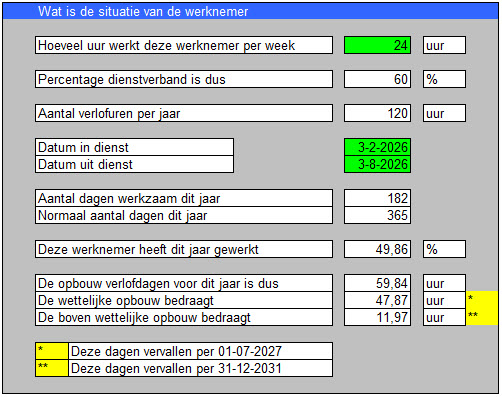Click the 'Aantal dagen werkzaam dit jaar' label
Image resolution: width=502 pixels, height=397 pixels.
click(184, 198)
